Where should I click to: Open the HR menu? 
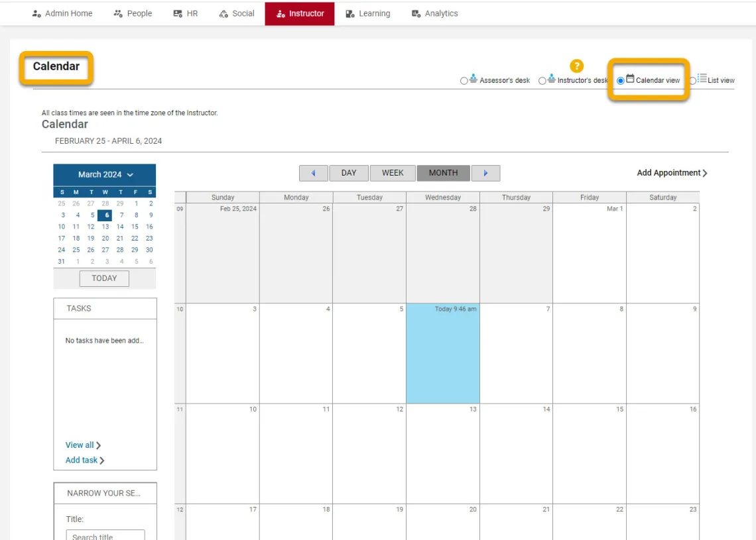186,13
